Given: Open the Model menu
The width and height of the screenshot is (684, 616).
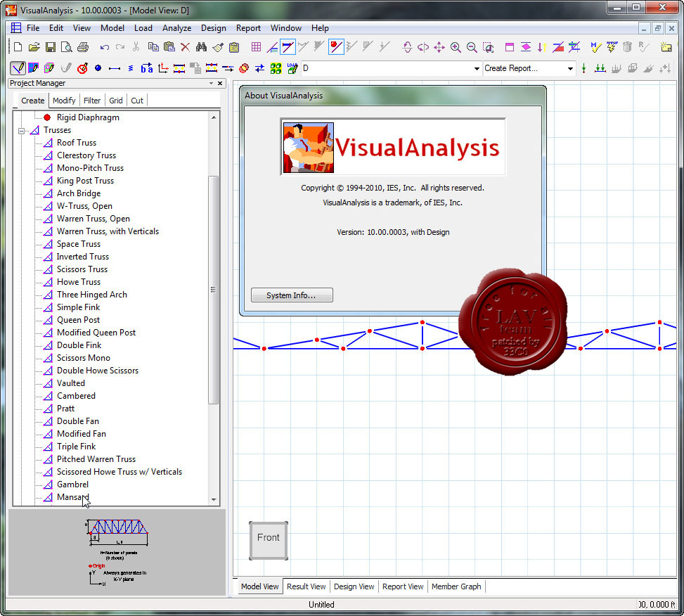Looking at the screenshot, I should point(112,28).
